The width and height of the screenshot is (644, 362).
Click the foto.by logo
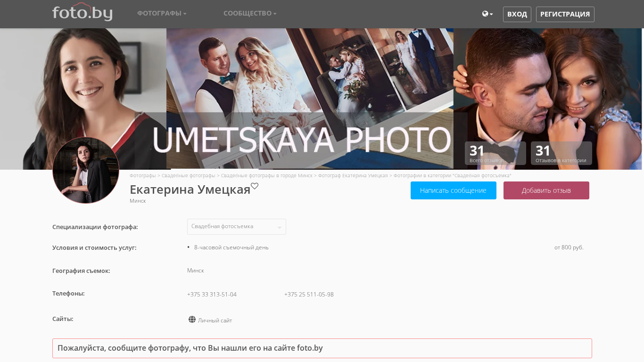pos(82,12)
